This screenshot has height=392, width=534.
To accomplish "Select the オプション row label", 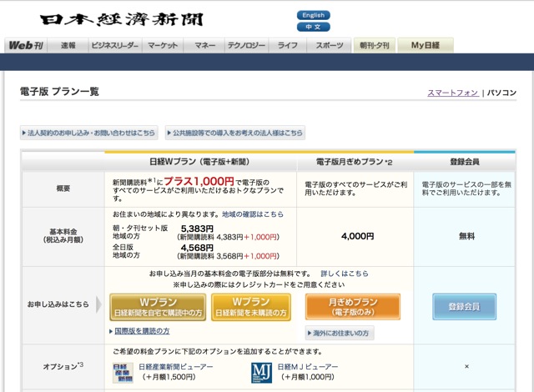I will [x=63, y=366].
